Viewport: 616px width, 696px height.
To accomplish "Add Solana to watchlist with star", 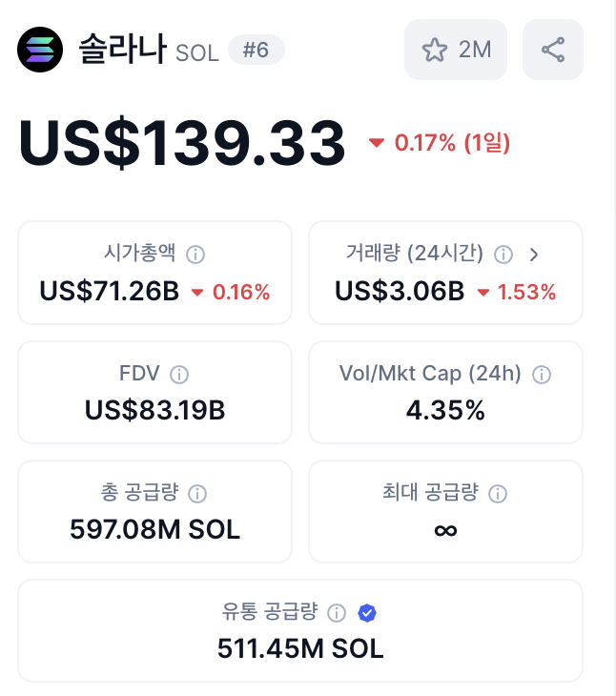I will (x=456, y=50).
